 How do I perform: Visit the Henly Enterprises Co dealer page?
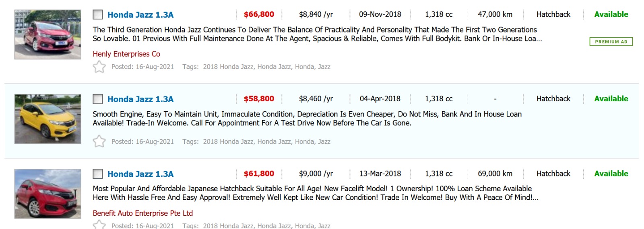point(126,54)
